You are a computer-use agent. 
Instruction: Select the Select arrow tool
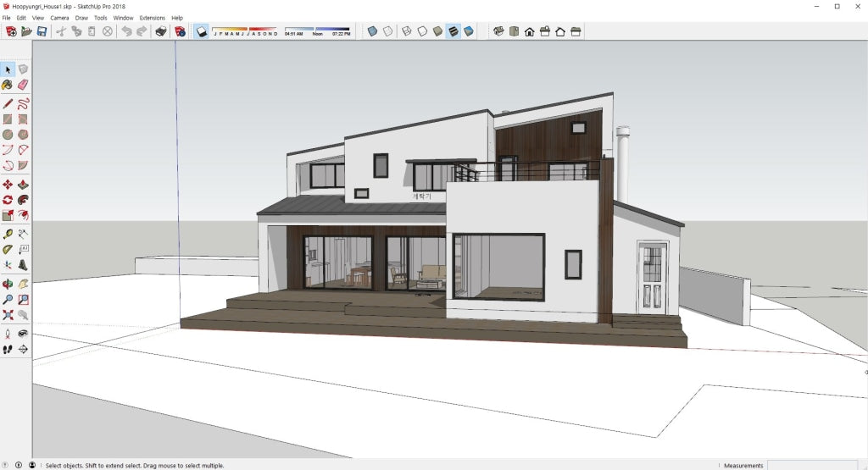[8, 69]
